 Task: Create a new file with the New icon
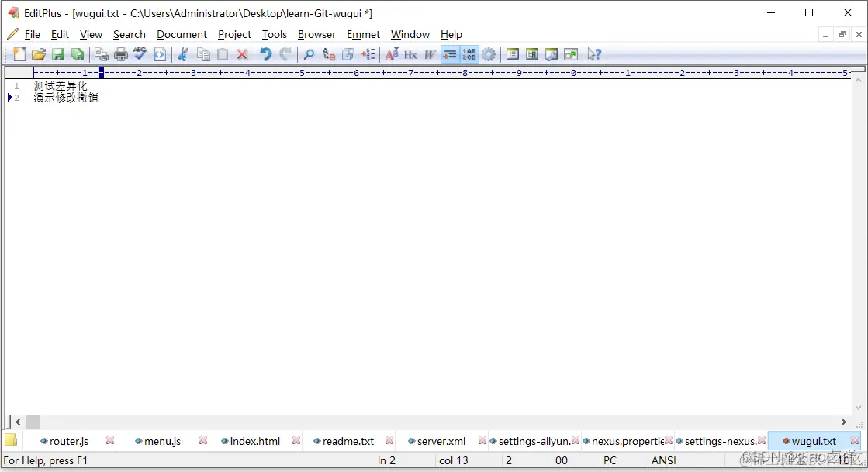click(19, 54)
